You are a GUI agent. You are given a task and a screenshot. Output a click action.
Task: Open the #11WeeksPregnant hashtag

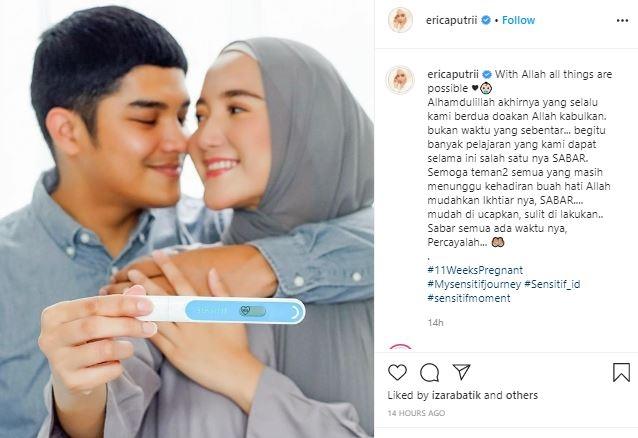coord(475,270)
